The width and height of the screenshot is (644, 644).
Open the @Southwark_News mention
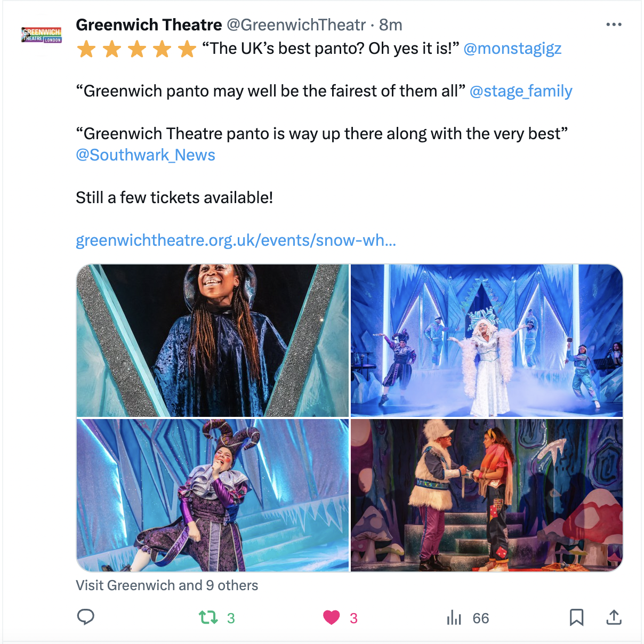pyautogui.click(x=146, y=155)
